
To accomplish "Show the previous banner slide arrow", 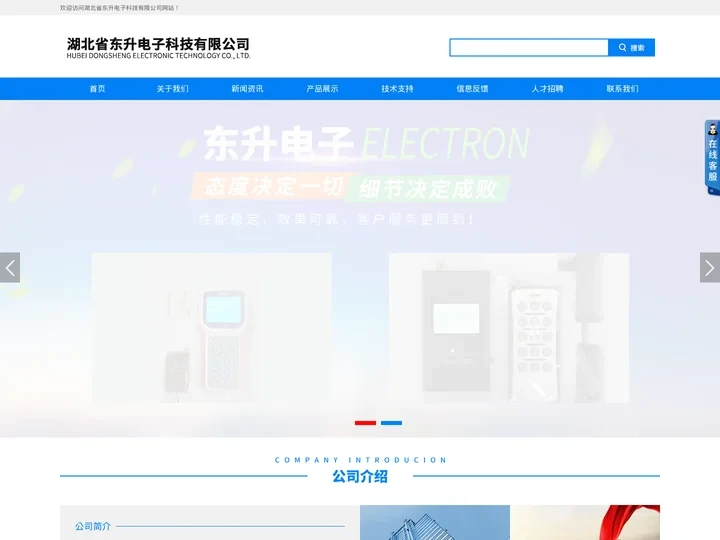I will click(x=10, y=267).
